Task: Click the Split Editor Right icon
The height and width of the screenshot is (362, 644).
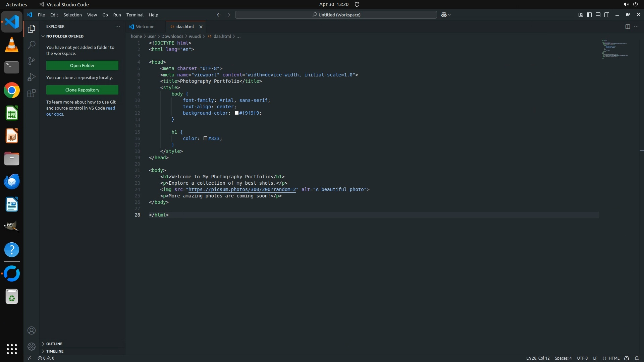Action: tap(628, 26)
